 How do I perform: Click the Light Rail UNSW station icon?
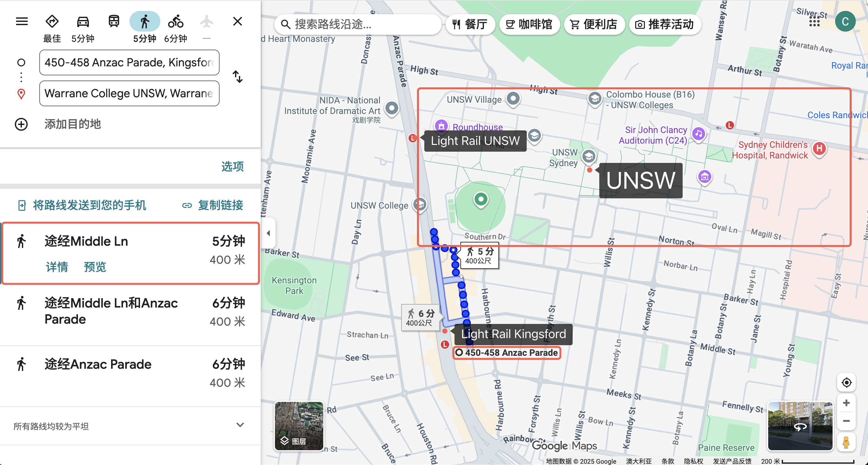[412, 138]
